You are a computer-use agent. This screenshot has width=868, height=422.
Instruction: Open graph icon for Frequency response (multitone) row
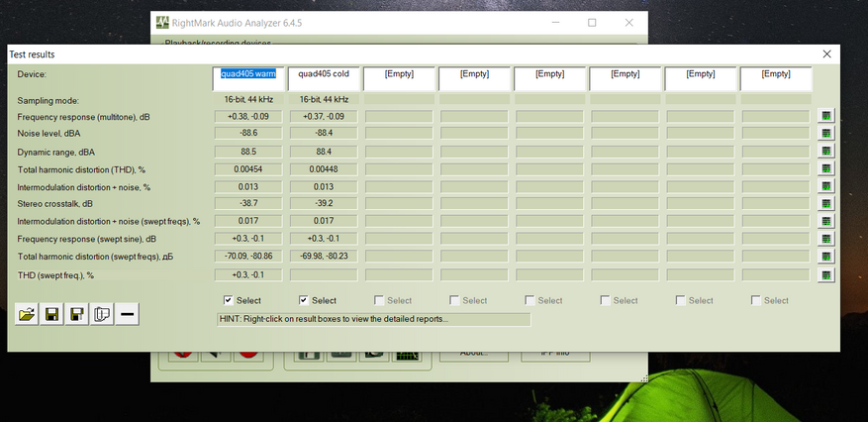click(826, 116)
